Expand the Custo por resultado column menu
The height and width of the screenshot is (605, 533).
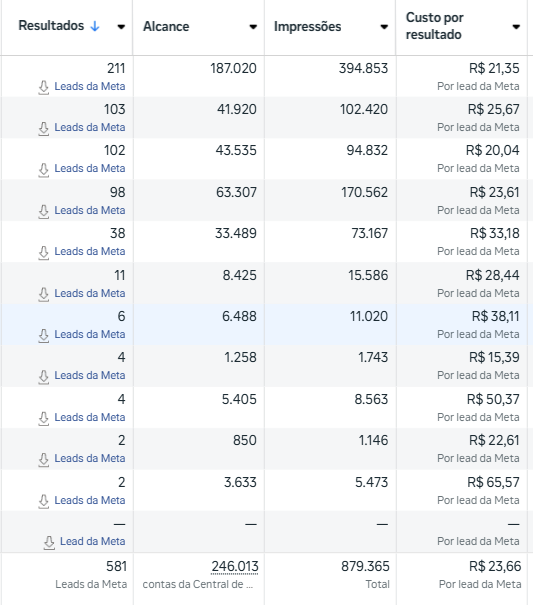[x=516, y=27]
